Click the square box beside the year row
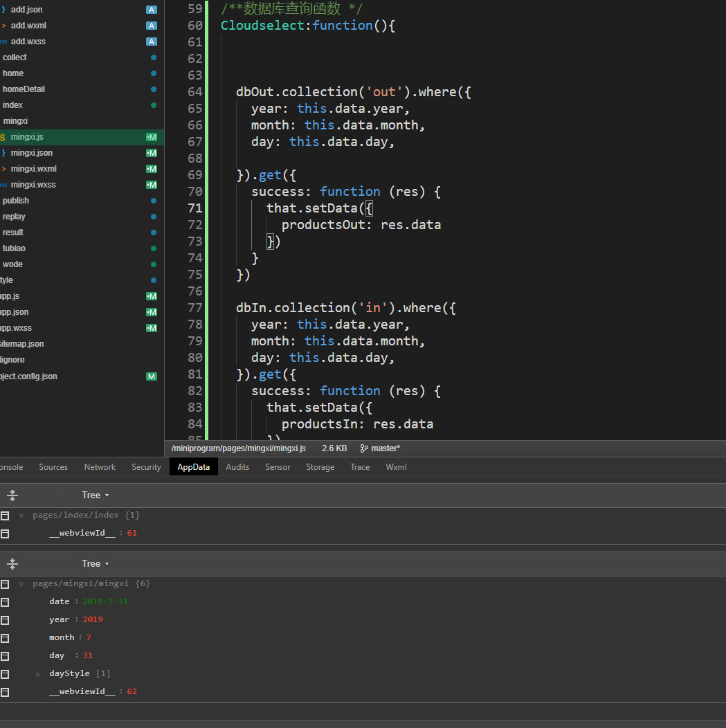The image size is (726, 728). 5,620
